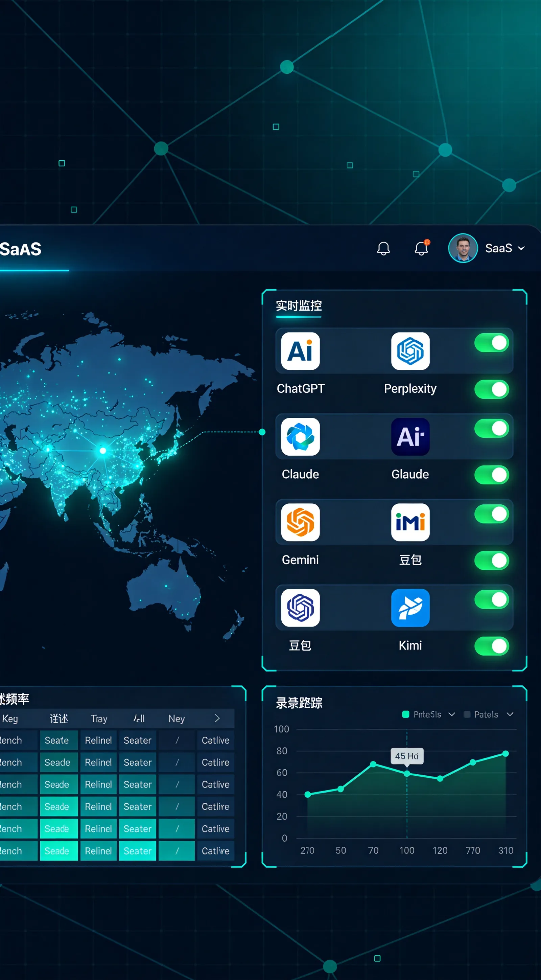Toggle the switch next to the Kimi label
This screenshot has height=980, width=541.
pyautogui.click(x=492, y=646)
